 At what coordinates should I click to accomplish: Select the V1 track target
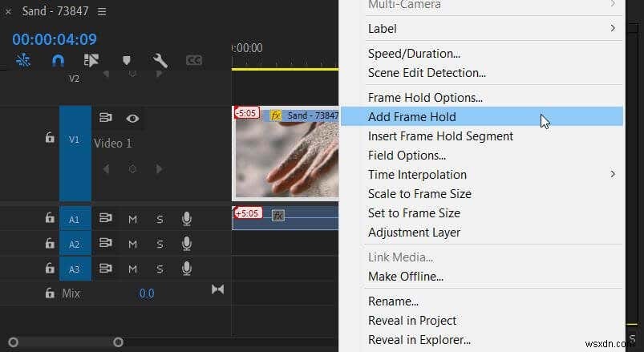75,153
